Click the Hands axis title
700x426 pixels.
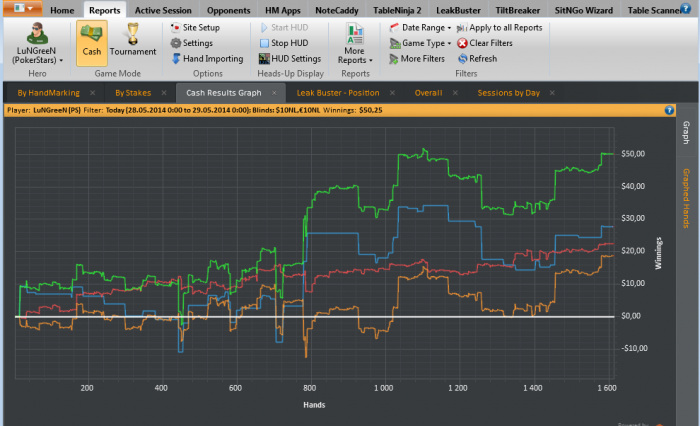point(314,405)
